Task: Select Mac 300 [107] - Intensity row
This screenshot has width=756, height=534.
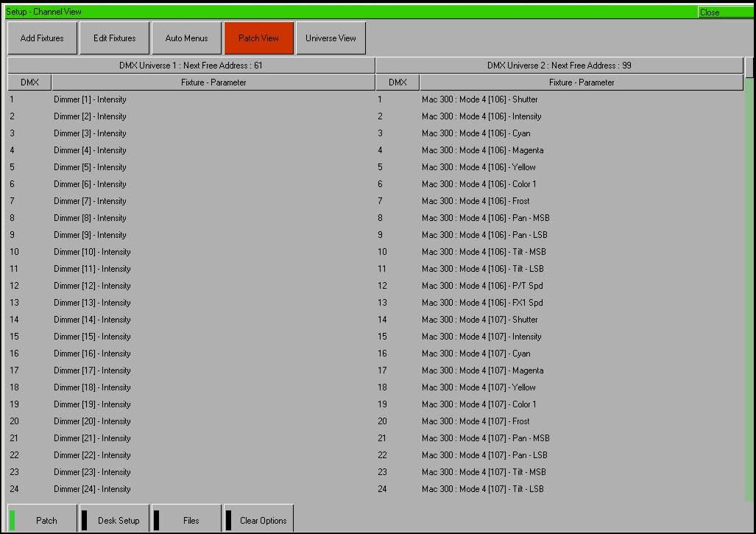Action: [x=559, y=336]
